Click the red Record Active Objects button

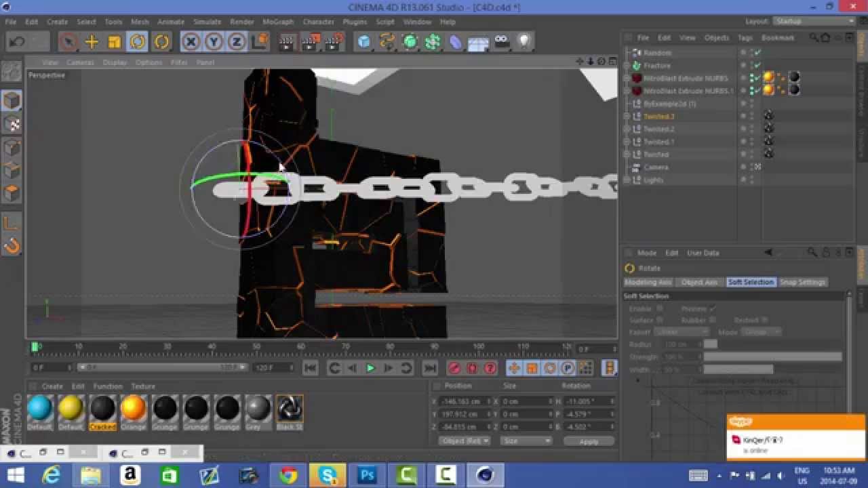click(x=454, y=368)
